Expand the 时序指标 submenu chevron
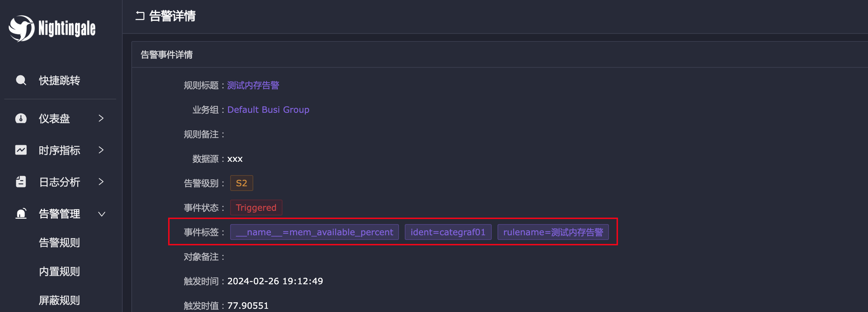 click(101, 150)
